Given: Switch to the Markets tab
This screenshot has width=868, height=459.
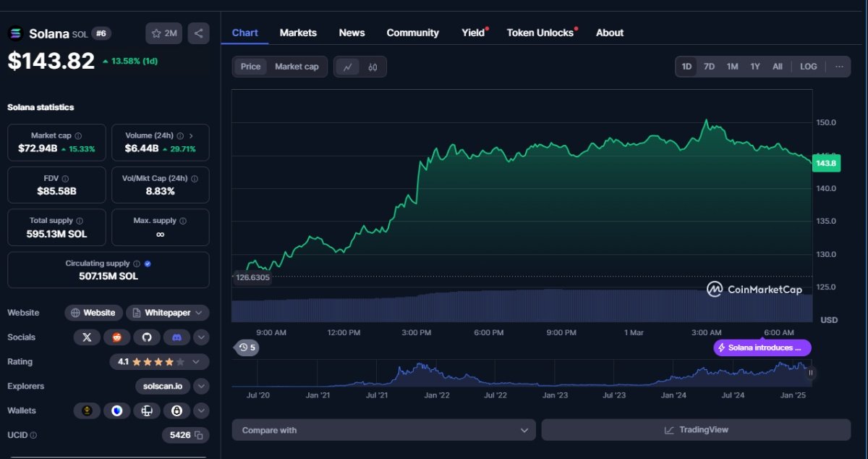Looking at the screenshot, I should point(298,33).
